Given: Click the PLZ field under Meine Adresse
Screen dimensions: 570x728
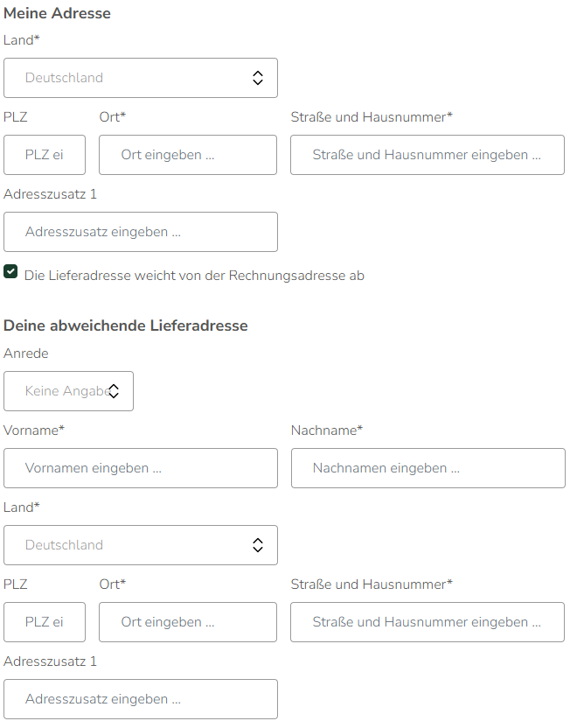Looking at the screenshot, I should point(45,155).
